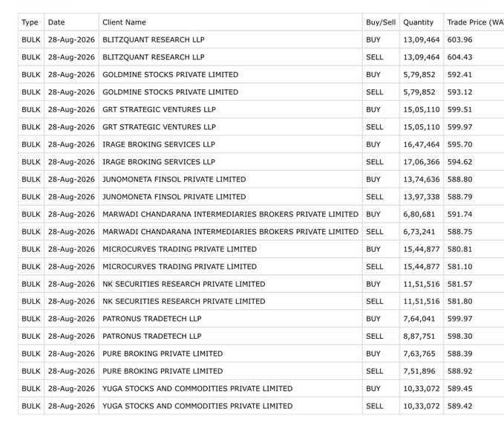This screenshot has width=504, height=428.
Task: Select GOLDMINE STOCKS PRIVATE LIMITED SELL row name
Action: pyautogui.click(x=171, y=92)
